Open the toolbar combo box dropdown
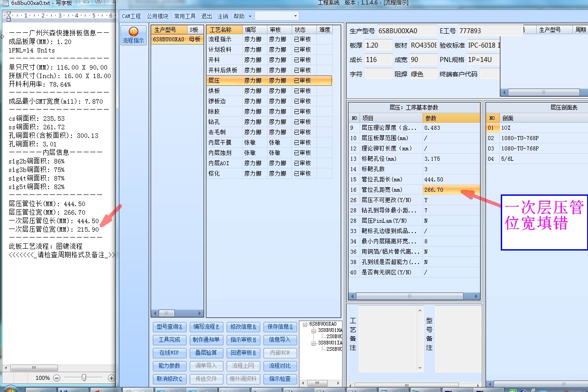 [x=295, y=16]
